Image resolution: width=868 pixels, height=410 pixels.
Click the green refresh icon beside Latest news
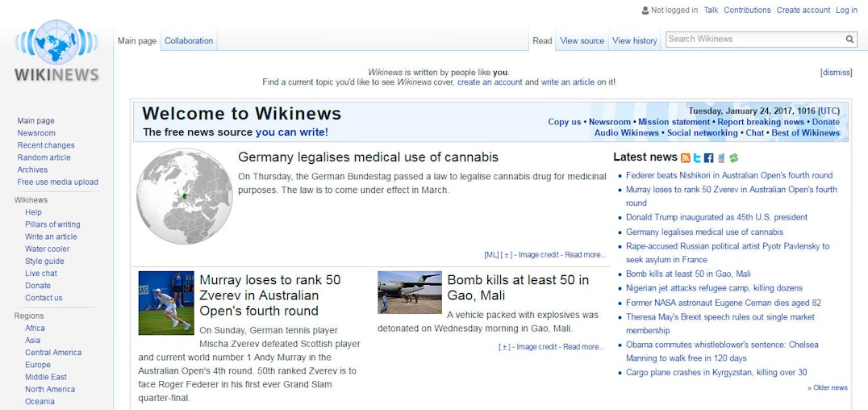[x=734, y=158]
